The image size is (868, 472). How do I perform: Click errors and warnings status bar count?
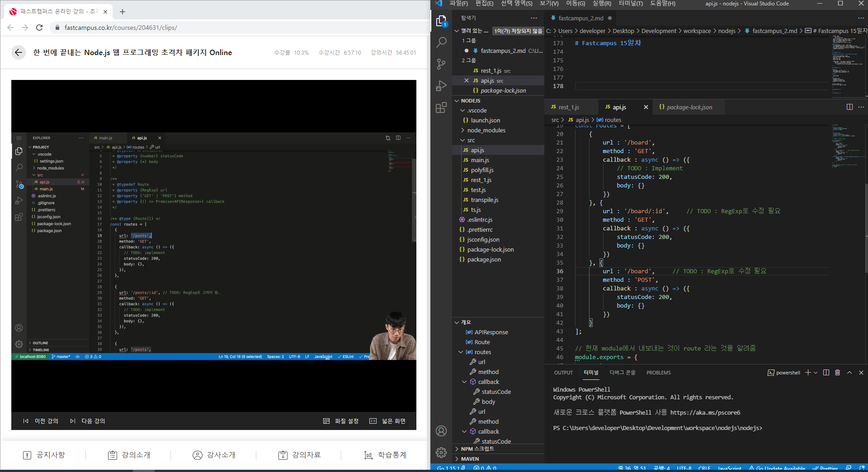(485, 468)
